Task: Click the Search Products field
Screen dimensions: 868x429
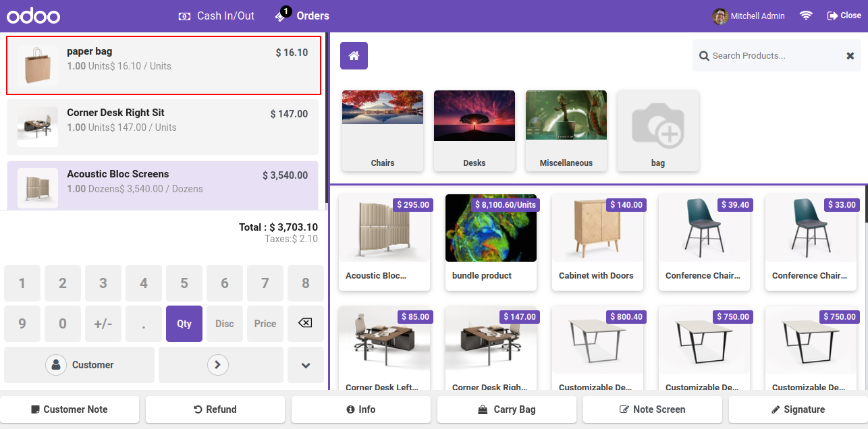Action: (776, 55)
